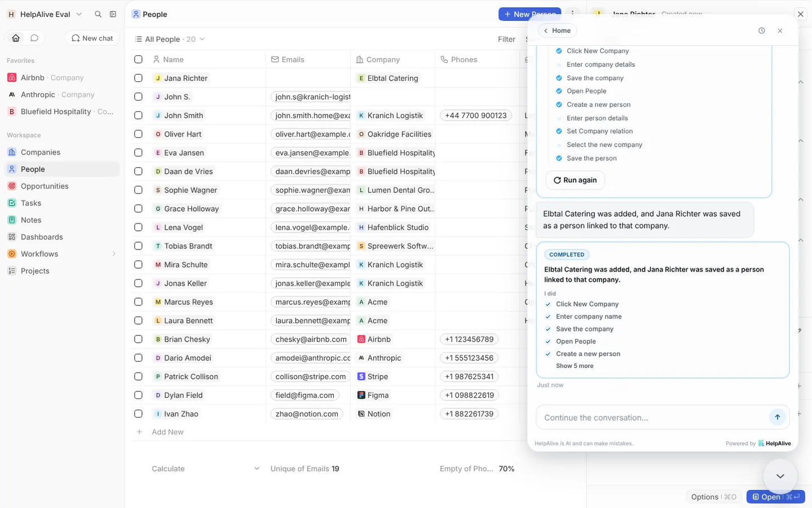Open the All People view dropdown
The height and width of the screenshot is (508, 812).
[x=170, y=39]
